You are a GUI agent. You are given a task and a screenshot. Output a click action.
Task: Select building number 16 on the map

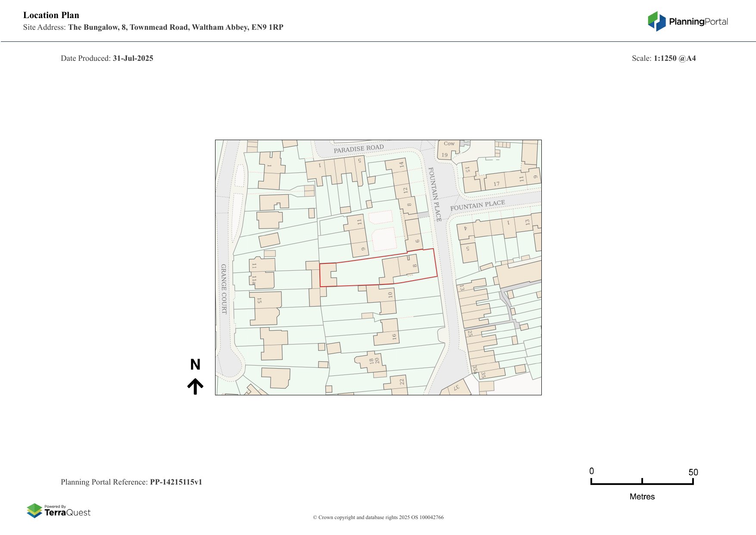point(394,337)
